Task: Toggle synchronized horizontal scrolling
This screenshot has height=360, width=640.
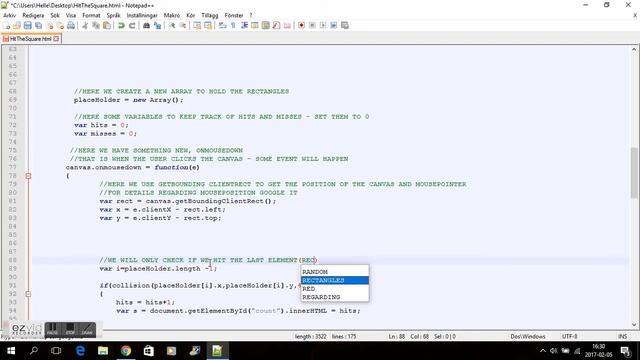Action: point(208,25)
